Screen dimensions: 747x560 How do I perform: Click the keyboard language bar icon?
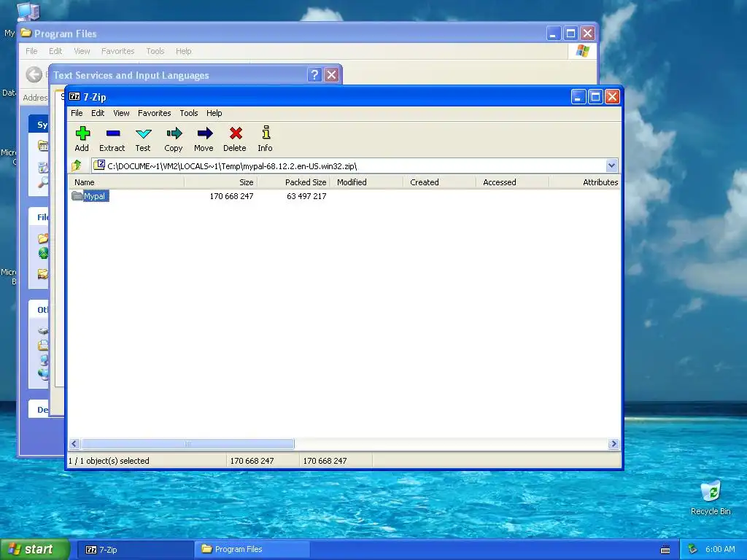pos(665,550)
